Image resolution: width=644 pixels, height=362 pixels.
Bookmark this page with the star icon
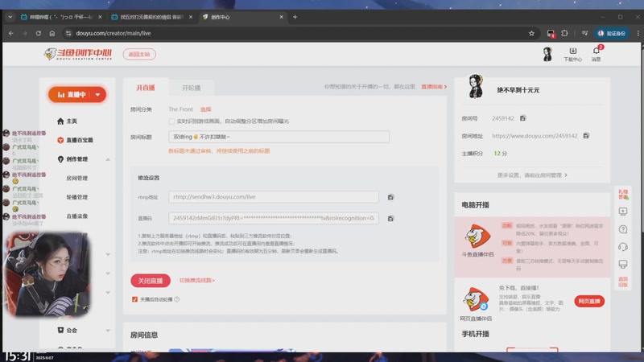531,33
